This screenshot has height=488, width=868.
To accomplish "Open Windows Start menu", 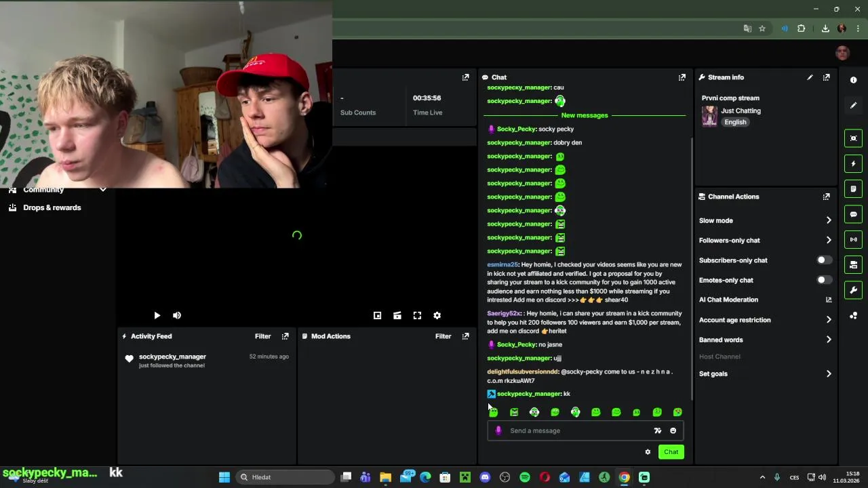I will (x=224, y=477).
